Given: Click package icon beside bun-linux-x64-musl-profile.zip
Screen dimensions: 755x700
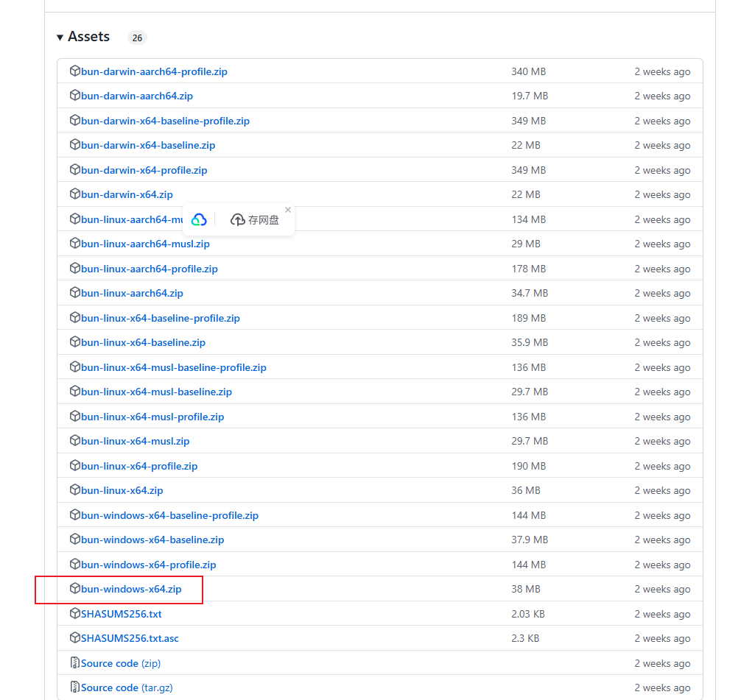Looking at the screenshot, I should tap(74, 416).
